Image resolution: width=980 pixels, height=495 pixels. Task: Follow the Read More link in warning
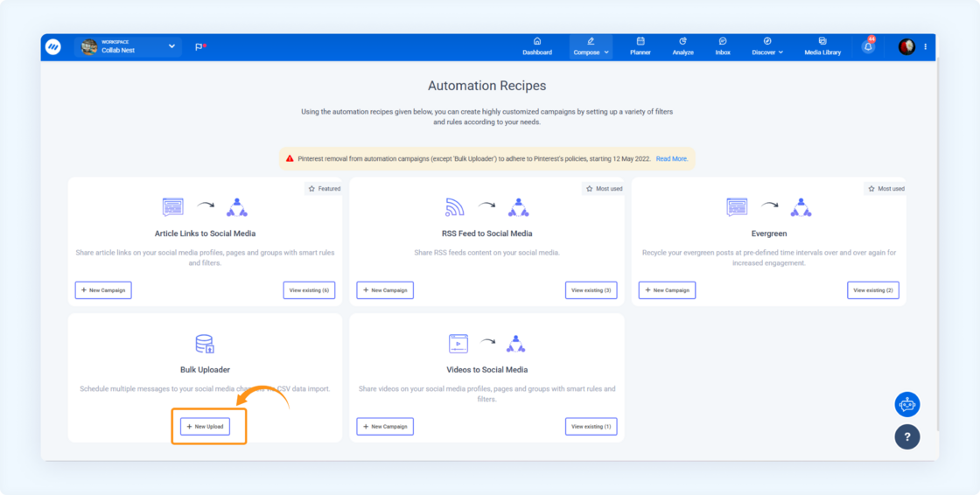(672, 159)
